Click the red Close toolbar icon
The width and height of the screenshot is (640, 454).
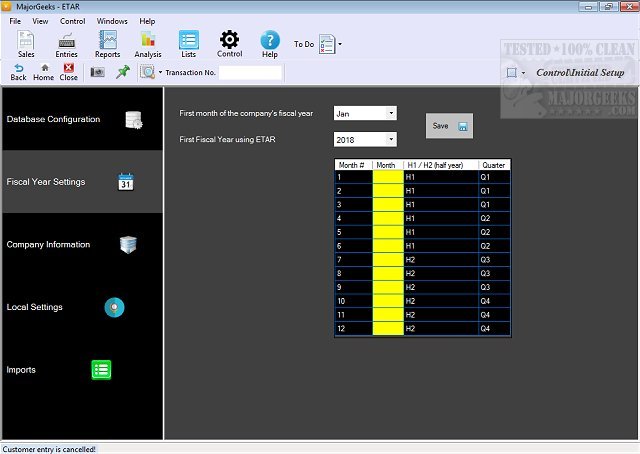tap(69, 72)
